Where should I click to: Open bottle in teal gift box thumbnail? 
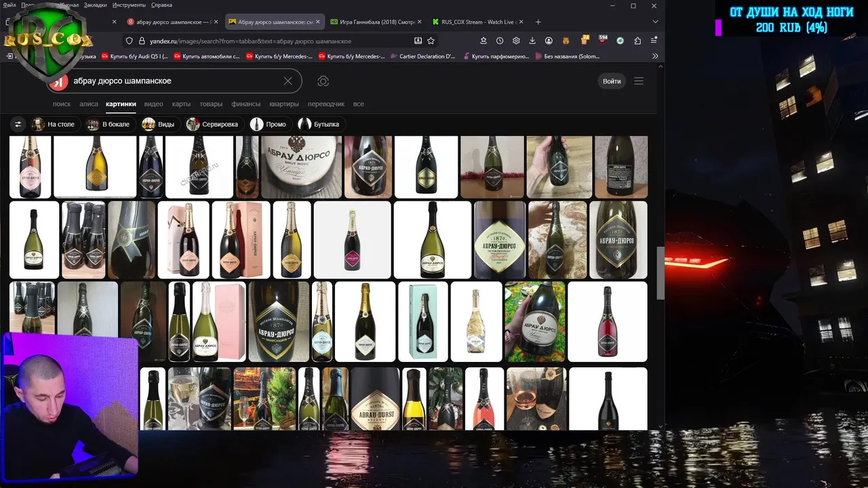pyautogui.click(x=423, y=321)
